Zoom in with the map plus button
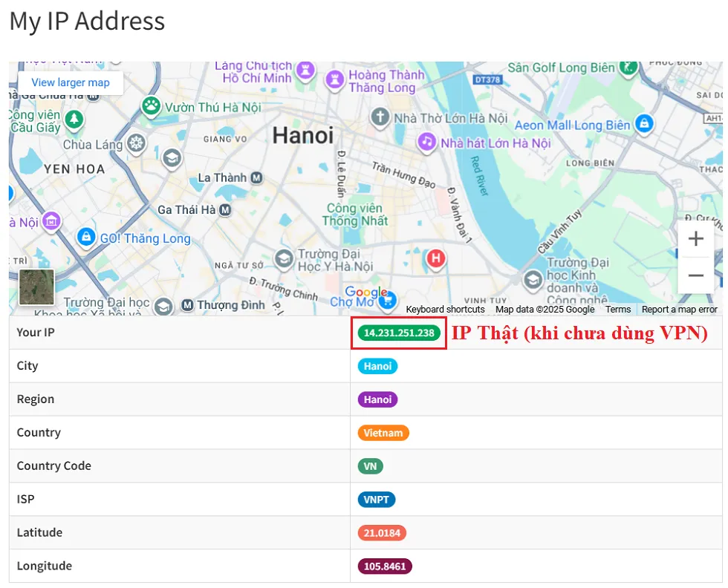728x588 pixels. tap(695, 239)
